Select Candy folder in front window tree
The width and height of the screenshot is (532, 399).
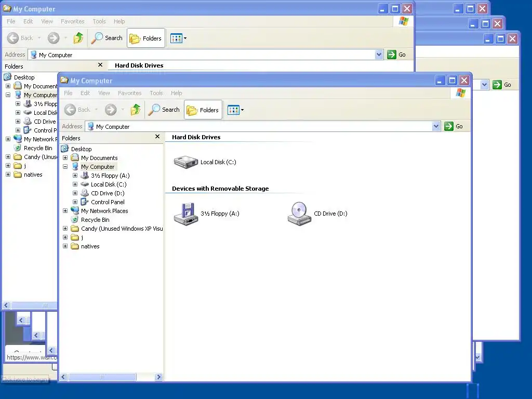point(122,229)
